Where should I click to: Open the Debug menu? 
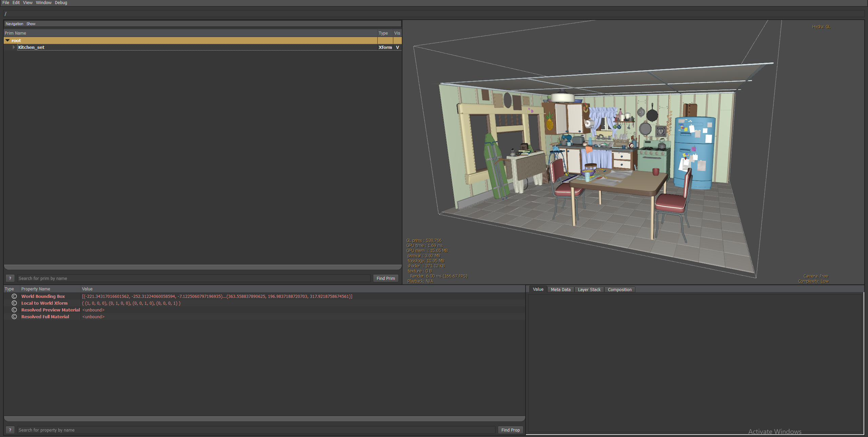pyautogui.click(x=61, y=3)
